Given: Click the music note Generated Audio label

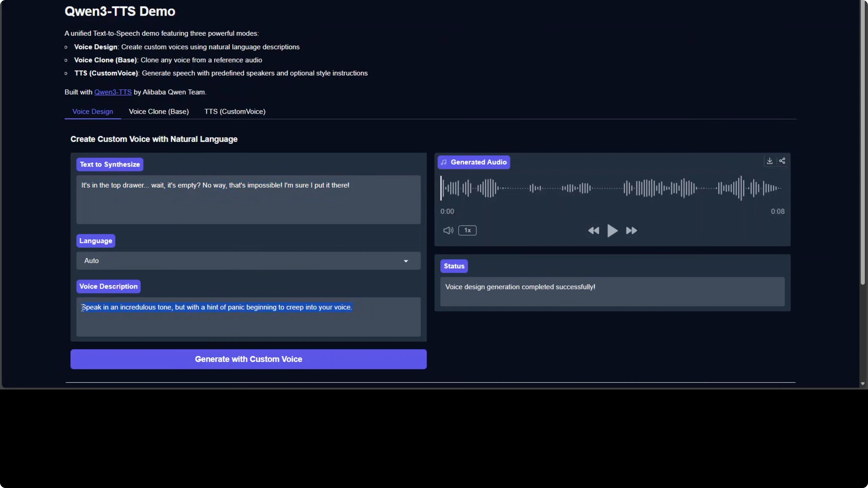Looking at the screenshot, I should click(473, 162).
